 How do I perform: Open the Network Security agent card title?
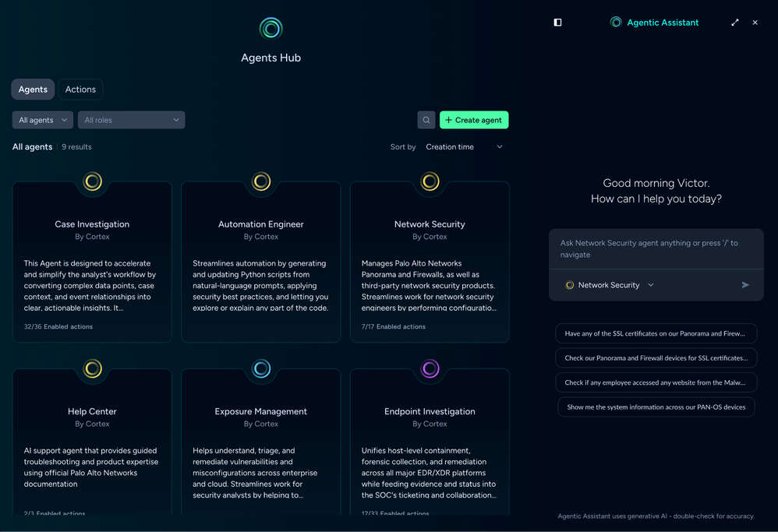point(430,224)
